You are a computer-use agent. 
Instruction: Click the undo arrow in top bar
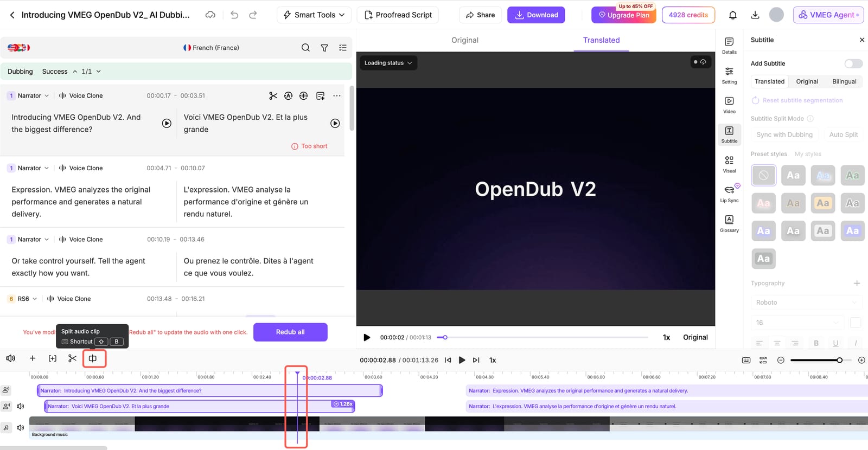point(234,15)
